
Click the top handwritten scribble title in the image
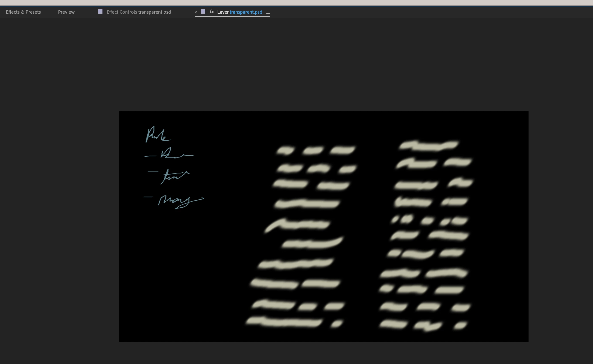158,135
